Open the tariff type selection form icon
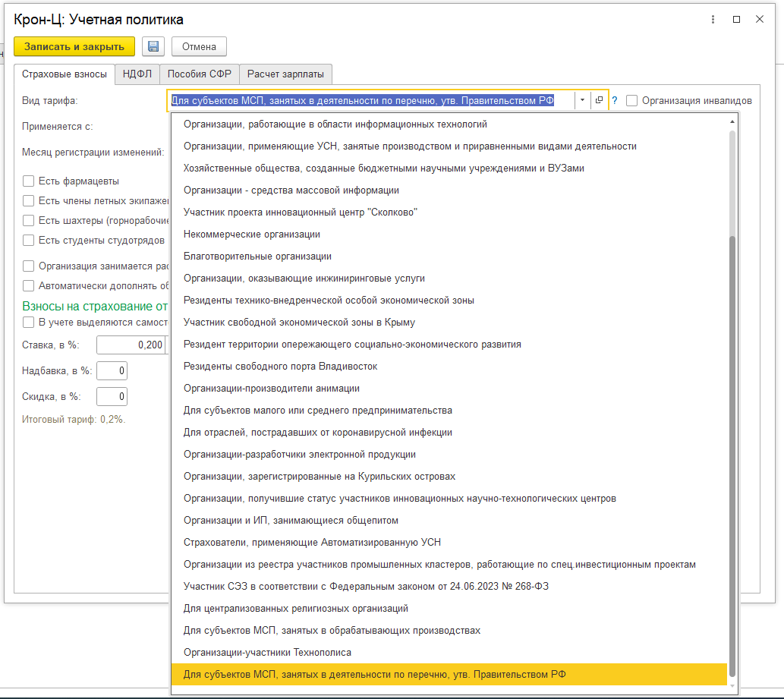Viewport: 784px width, 699px height. coord(599,100)
